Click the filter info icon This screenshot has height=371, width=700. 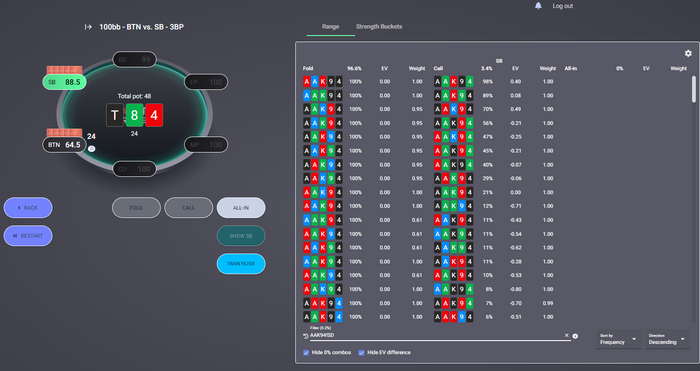575,336
